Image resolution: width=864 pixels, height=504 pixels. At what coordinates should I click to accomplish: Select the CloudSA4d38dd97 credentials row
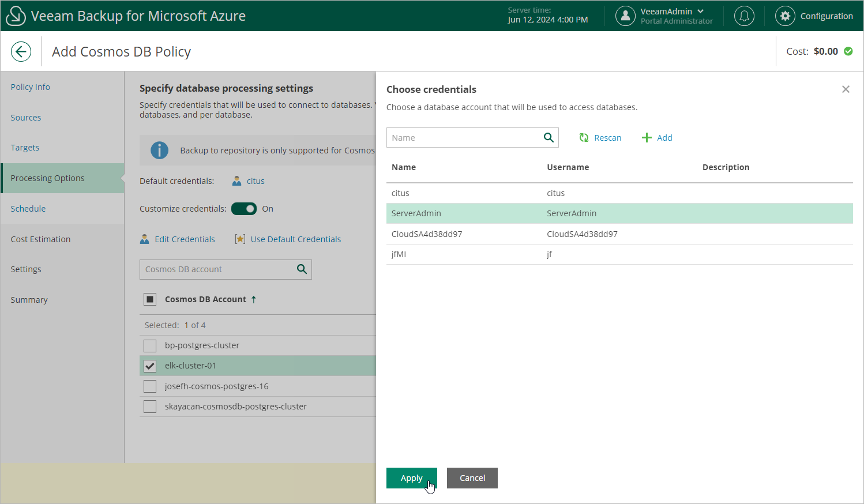pos(619,234)
